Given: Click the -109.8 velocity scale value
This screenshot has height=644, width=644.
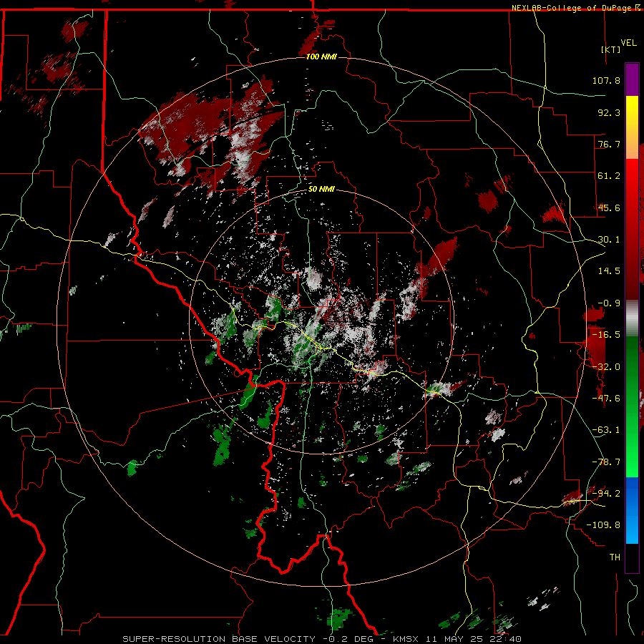Looking at the screenshot, I should 604,525.
